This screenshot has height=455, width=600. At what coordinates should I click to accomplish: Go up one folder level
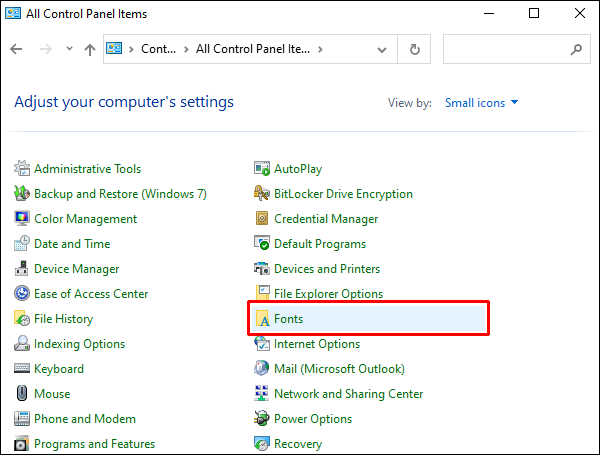pos(90,49)
